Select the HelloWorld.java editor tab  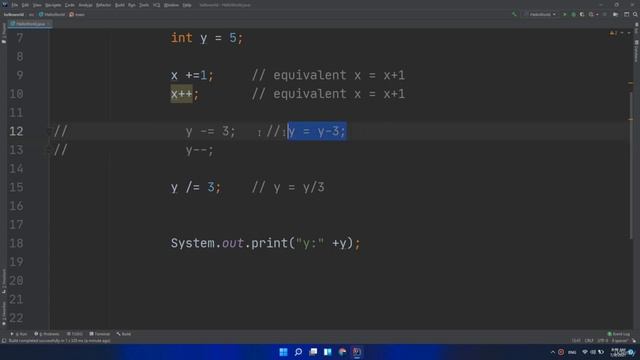coord(31,24)
